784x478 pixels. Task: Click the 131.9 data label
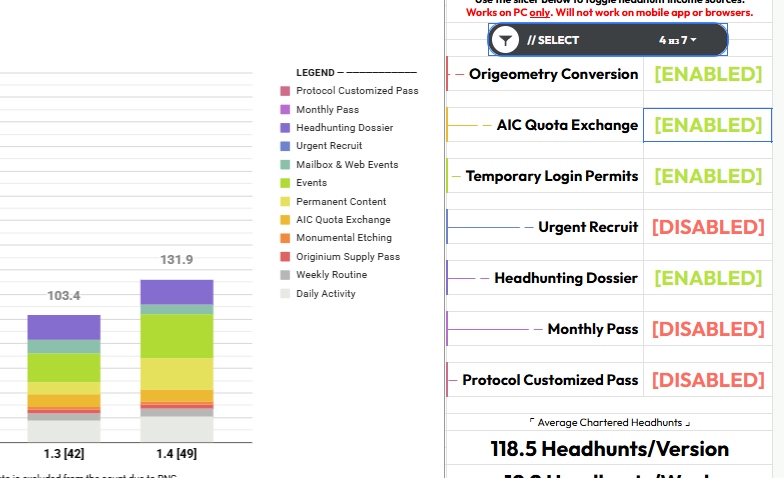(176, 260)
